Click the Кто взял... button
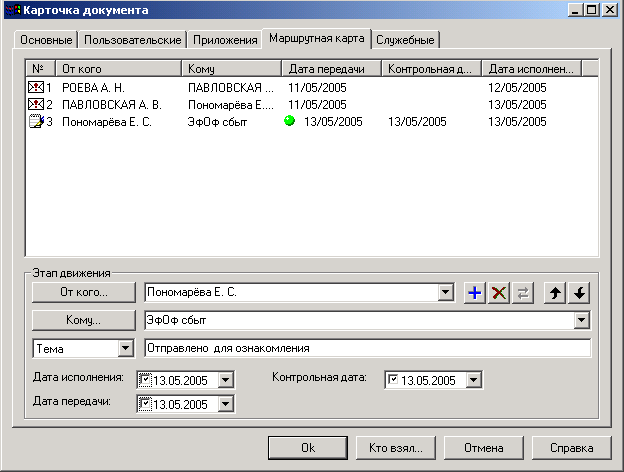The height and width of the screenshot is (472, 624). [x=396, y=448]
